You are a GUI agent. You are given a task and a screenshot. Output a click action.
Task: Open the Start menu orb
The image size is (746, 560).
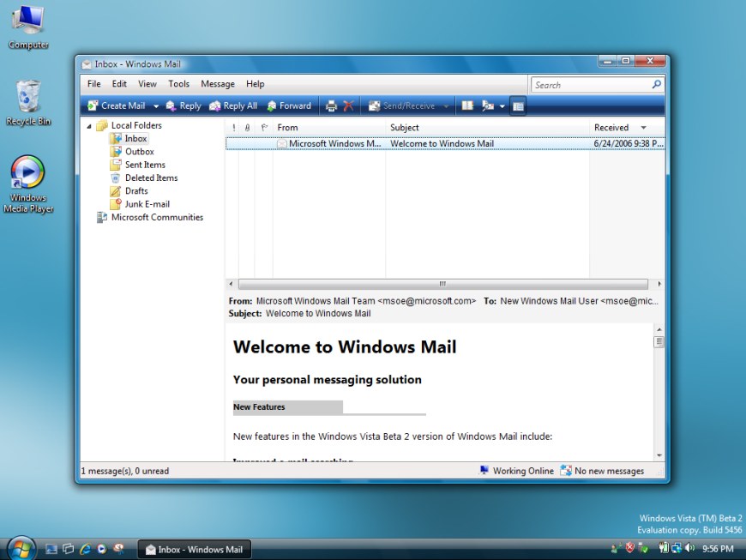coord(20,549)
